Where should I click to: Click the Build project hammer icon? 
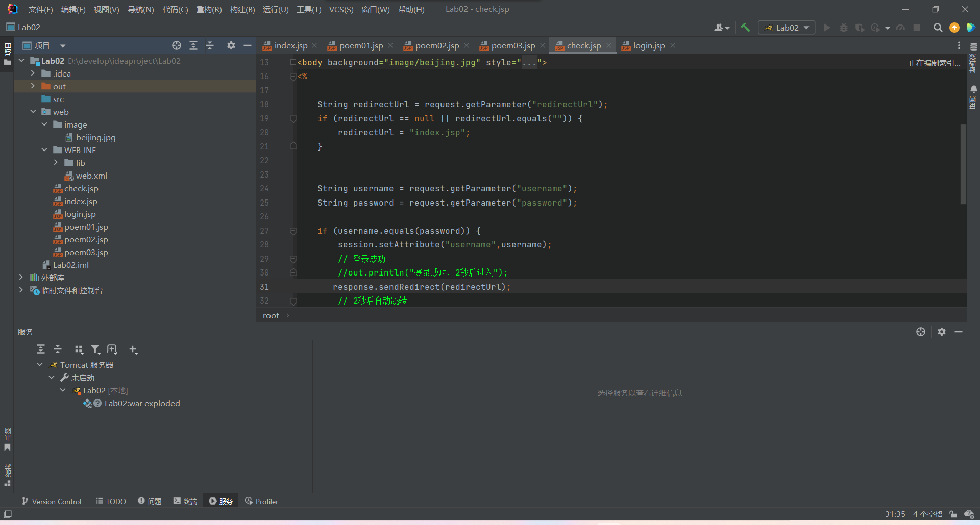(x=745, y=28)
